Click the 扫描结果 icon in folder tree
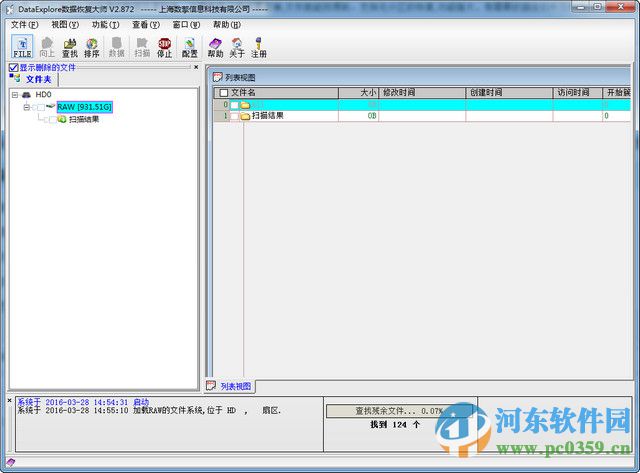The height and width of the screenshot is (473, 640). [62, 119]
